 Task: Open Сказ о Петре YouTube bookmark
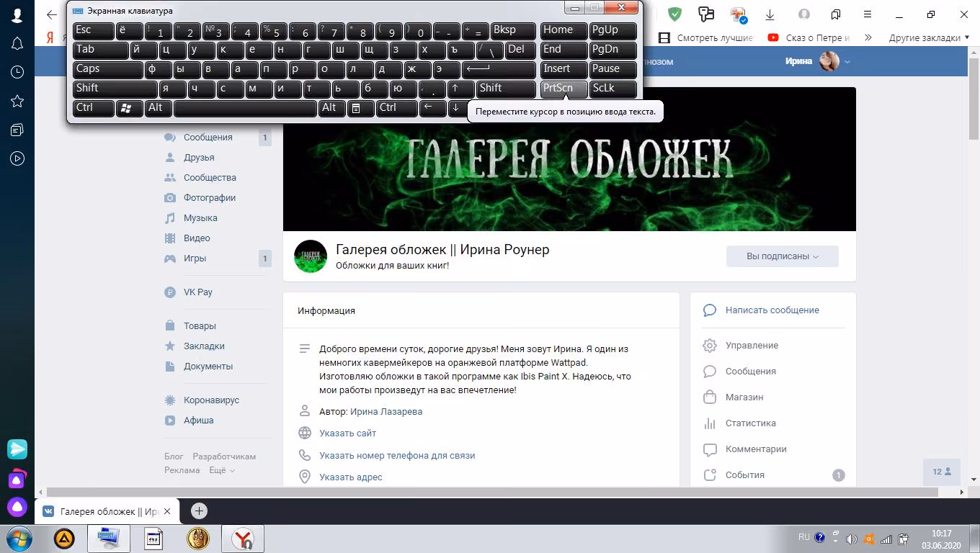(x=809, y=37)
